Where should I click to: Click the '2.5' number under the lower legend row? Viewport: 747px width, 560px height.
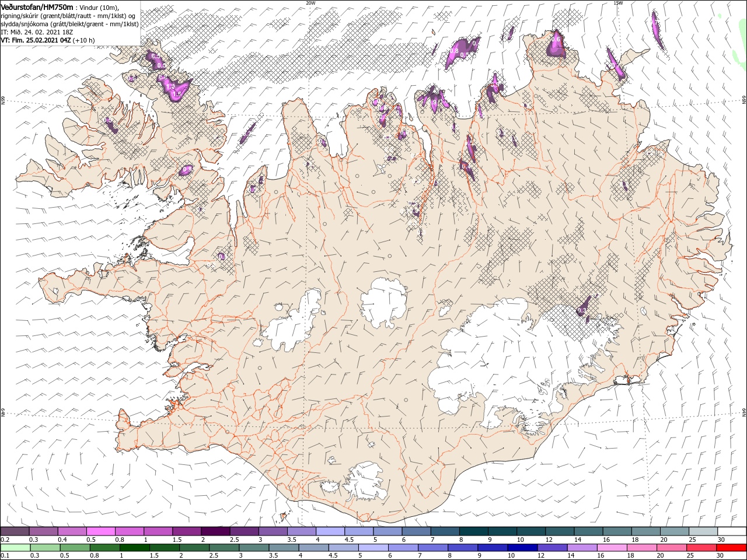pos(214,556)
